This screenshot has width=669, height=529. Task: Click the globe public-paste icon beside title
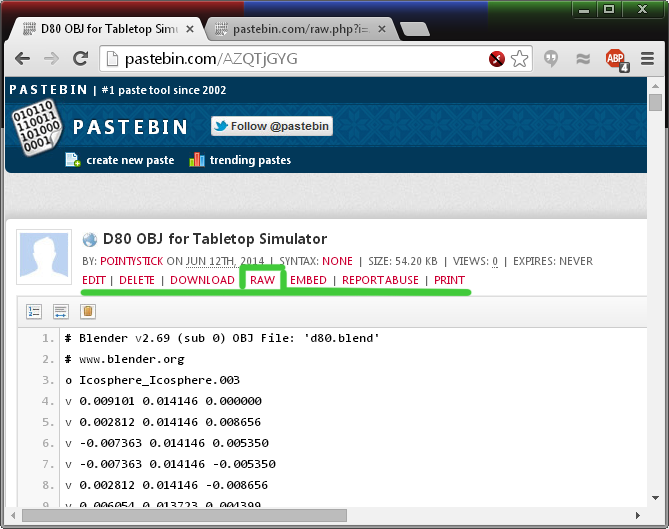pyautogui.click(x=90, y=240)
